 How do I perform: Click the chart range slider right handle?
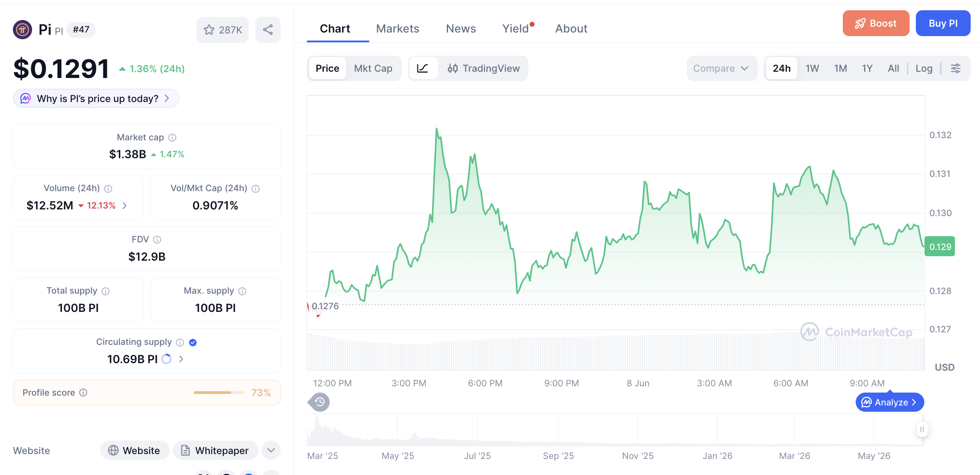click(x=922, y=430)
